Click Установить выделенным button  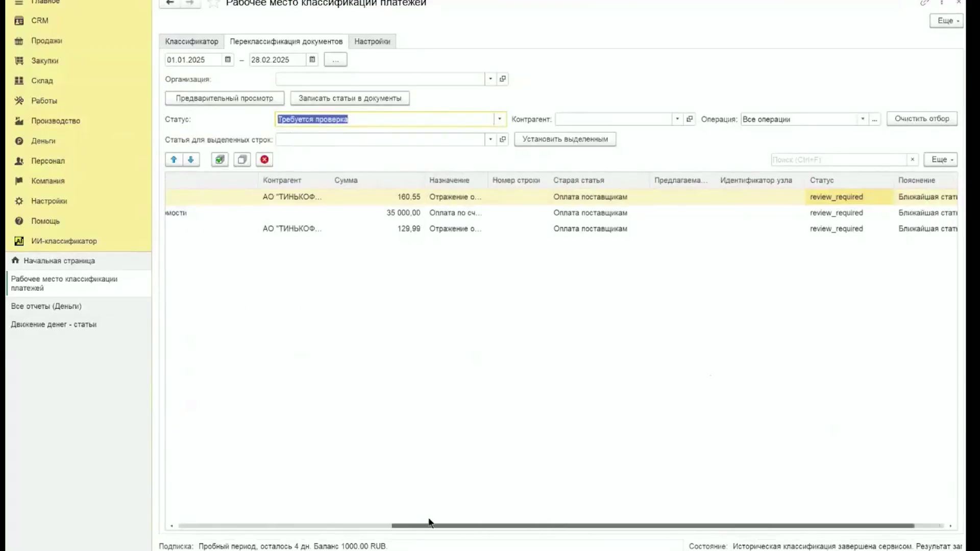pyautogui.click(x=565, y=139)
